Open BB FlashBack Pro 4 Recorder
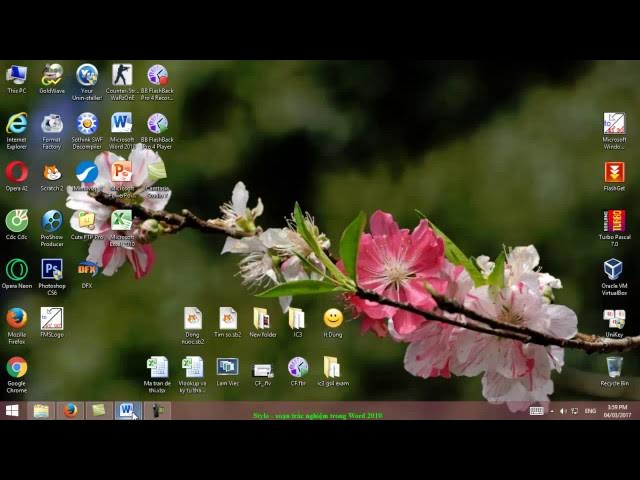640x480 pixels. [157, 82]
